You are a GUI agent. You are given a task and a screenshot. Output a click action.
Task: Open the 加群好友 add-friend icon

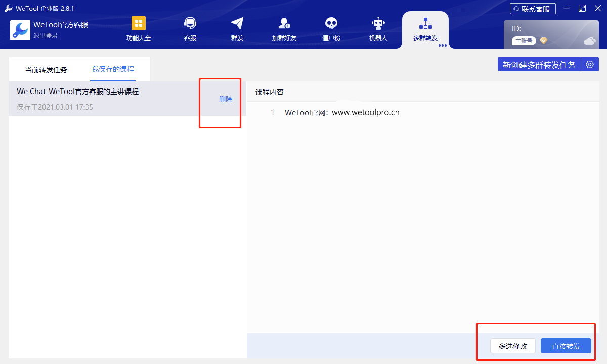[284, 23]
